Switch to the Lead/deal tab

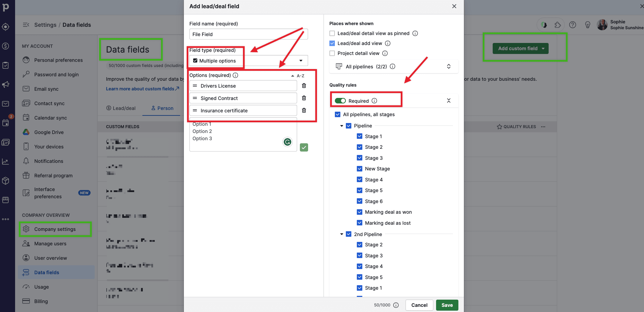pyautogui.click(x=121, y=108)
